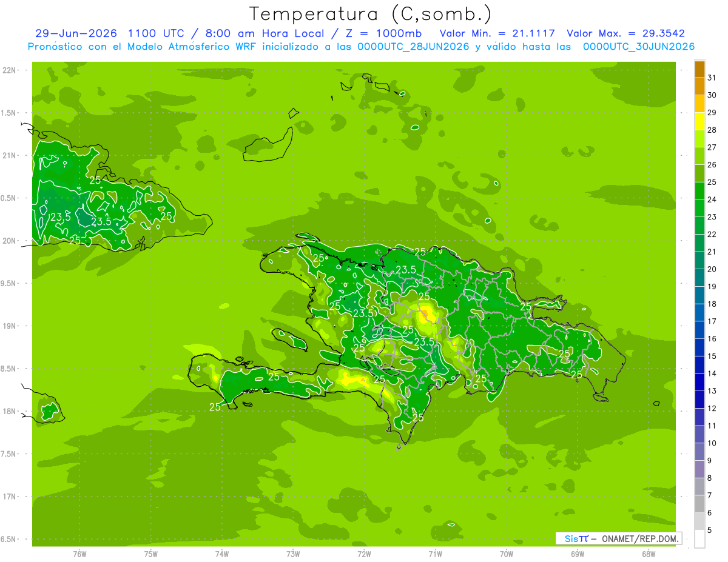
Task: Click the '19N' latitude label
Action: click(10, 326)
